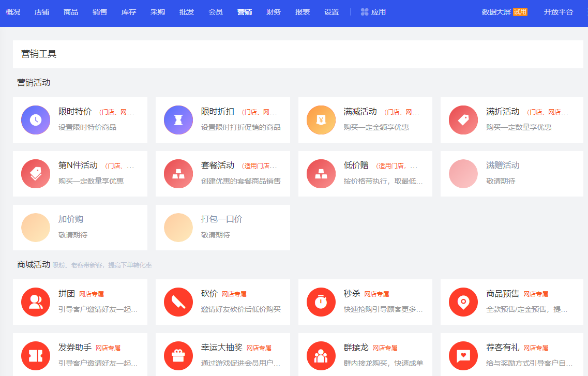Switch to the 会员 menu tab
Image resolution: width=588 pixels, height=376 pixels.
click(216, 11)
